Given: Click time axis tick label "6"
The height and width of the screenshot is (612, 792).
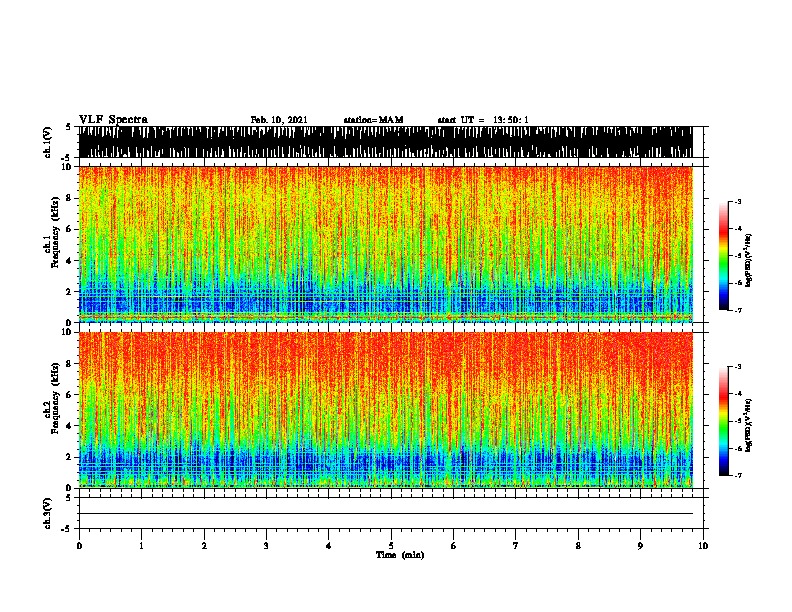Looking at the screenshot, I should click(453, 546).
